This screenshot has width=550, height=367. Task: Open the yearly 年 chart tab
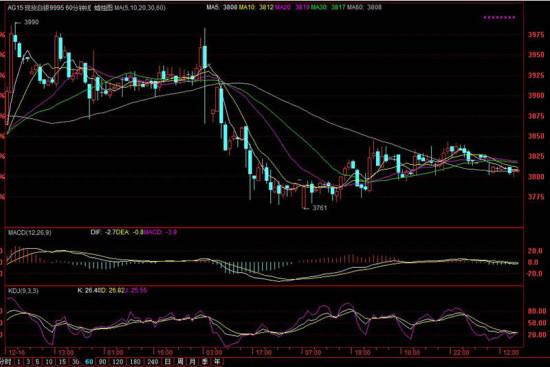pyautogui.click(x=217, y=362)
